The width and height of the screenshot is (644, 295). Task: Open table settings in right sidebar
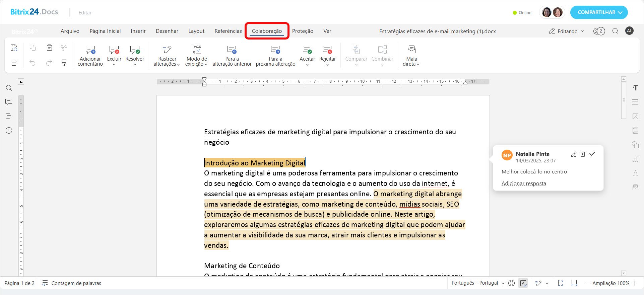coord(635,102)
